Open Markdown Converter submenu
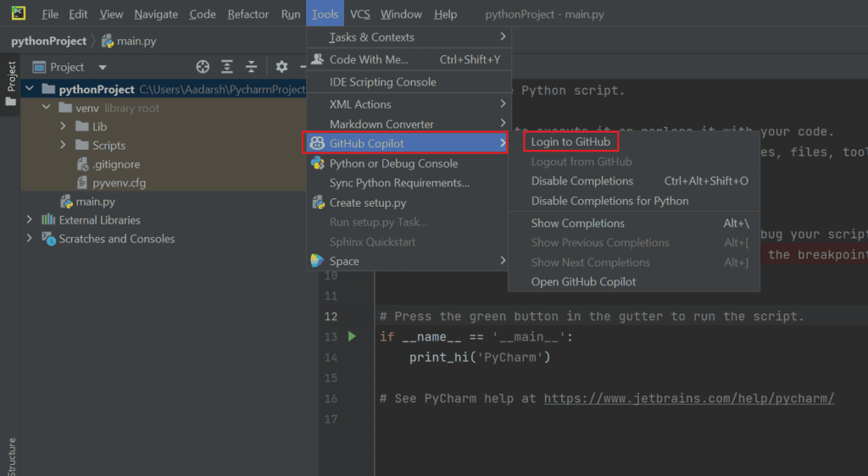The width and height of the screenshot is (868, 476). tap(409, 124)
